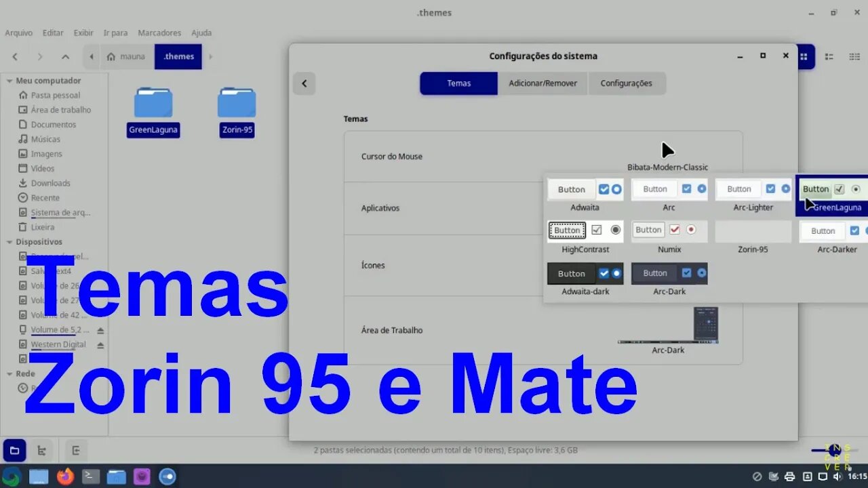Image resolution: width=868 pixels, height=488 pixels.
Task: Eject the Volume de 5,2 device
Action: [x=100, y=330]
